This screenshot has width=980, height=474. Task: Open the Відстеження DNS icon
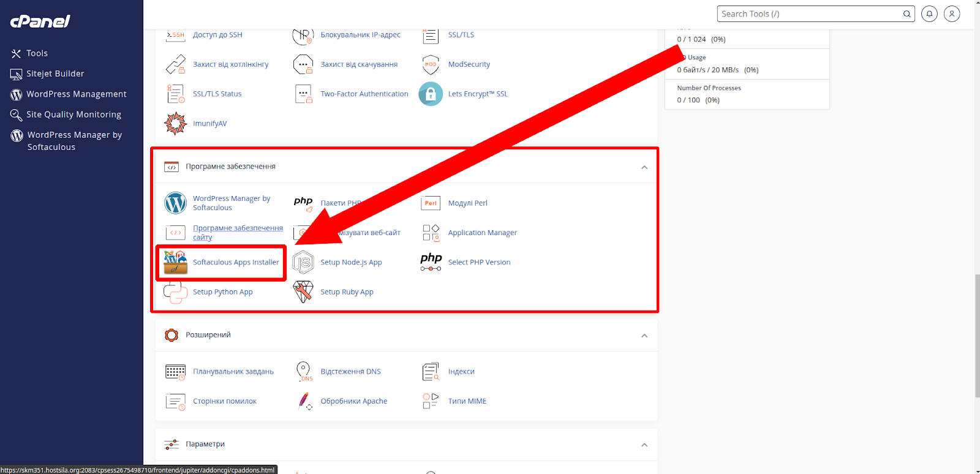tap(303, 372)
